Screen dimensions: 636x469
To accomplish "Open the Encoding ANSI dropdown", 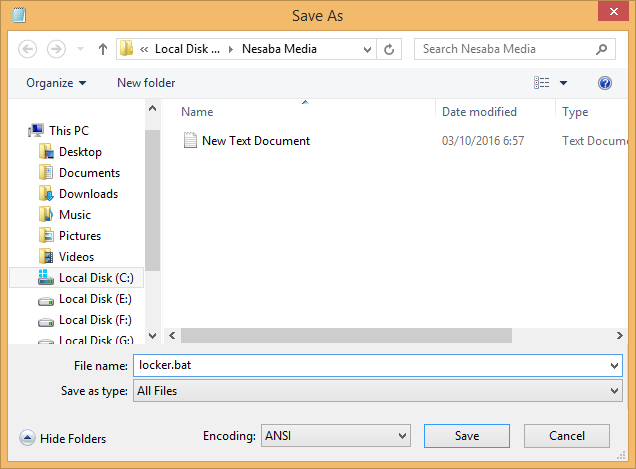I will (336, 436).
